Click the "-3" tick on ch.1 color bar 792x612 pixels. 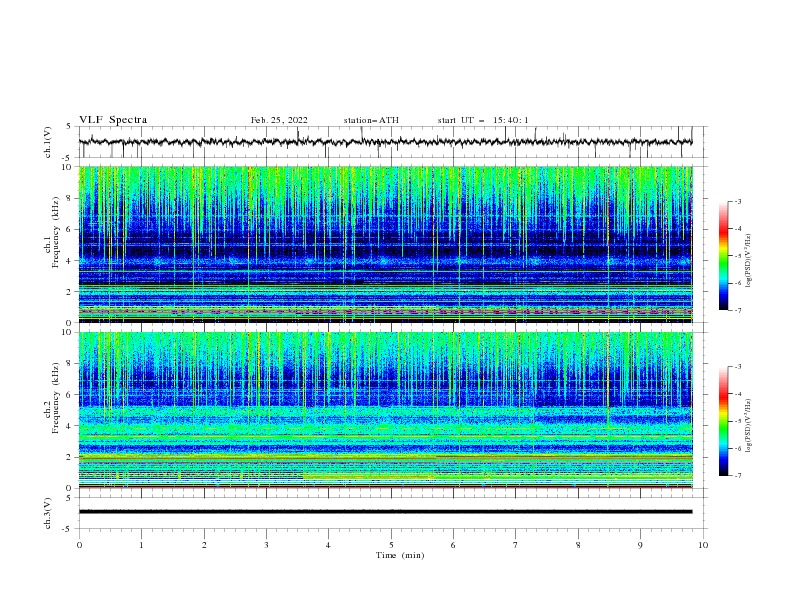[737, 201]
